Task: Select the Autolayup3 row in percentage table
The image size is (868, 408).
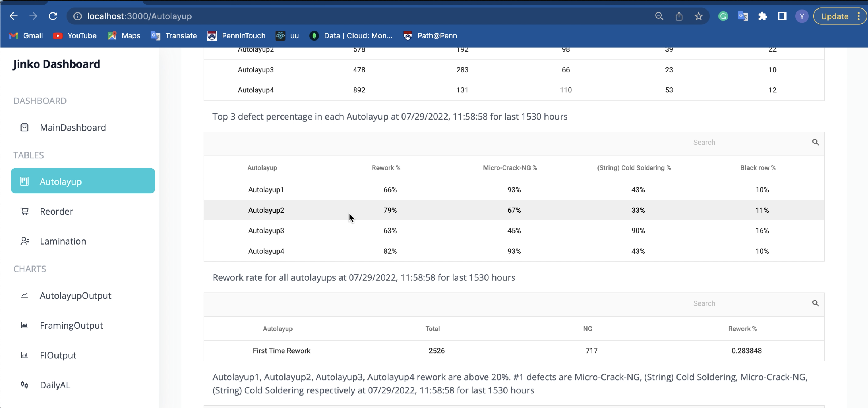Action: point(266,231)
